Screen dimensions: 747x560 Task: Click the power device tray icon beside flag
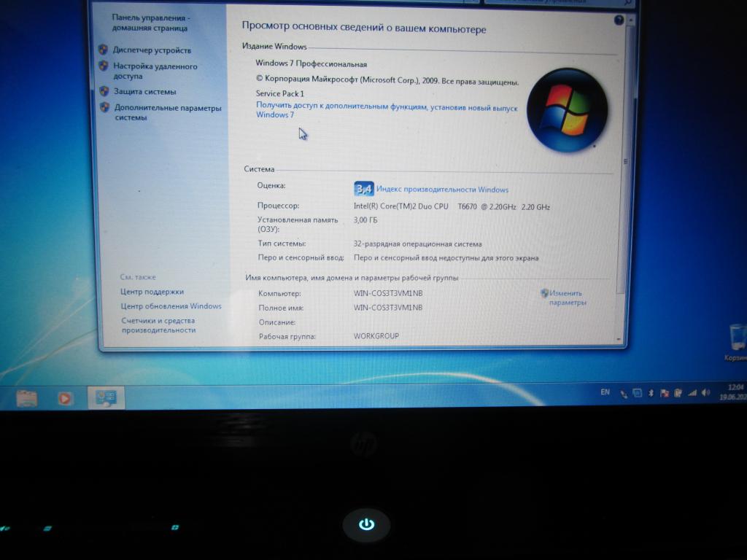(x=678, y=393)
